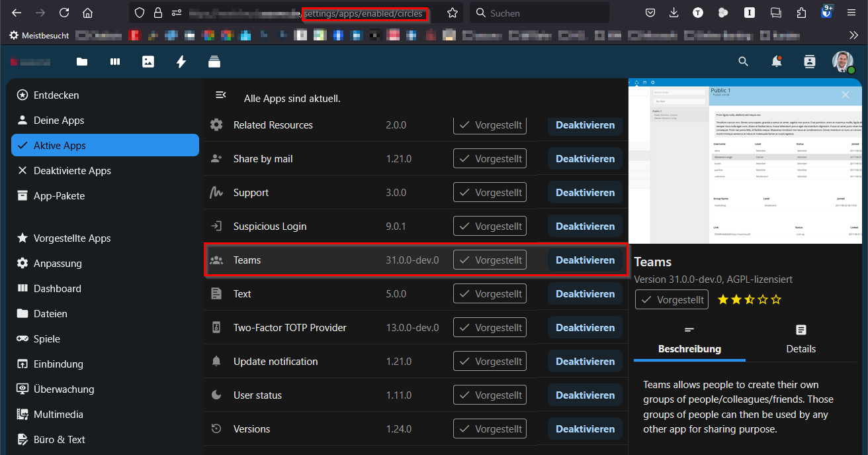The image size is (868, 455).
Task: Open the notifications bell icon
Action: tap(776, 62)
